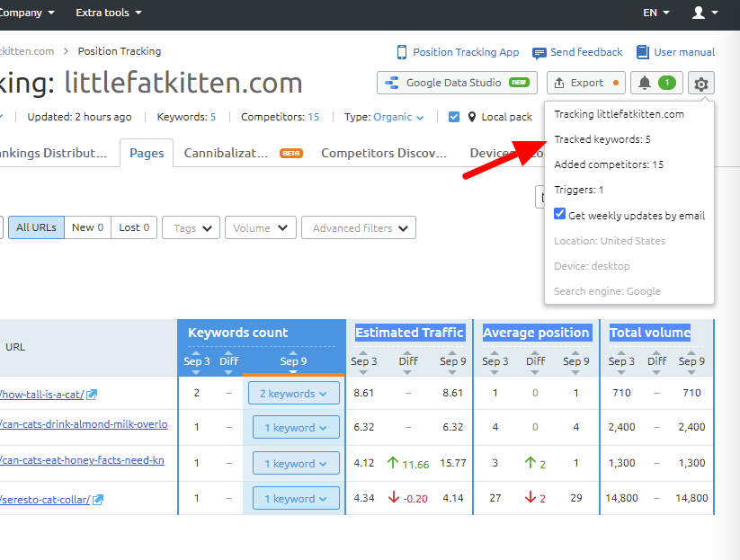Select the Lost 0 filter
Viewport: 740px width, 560px height.
pyautogui.click(x=134, y=227)
